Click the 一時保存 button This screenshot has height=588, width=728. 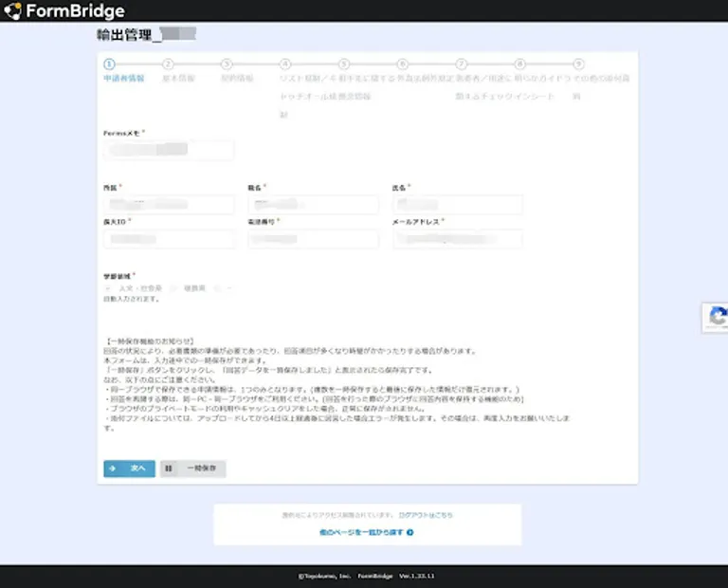[x=193, y=469]
